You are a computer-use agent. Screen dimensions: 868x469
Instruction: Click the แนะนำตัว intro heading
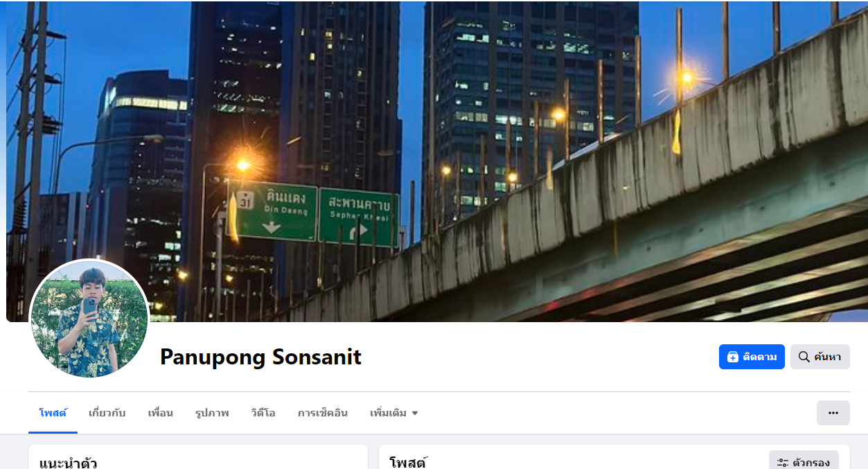[69, 462]
